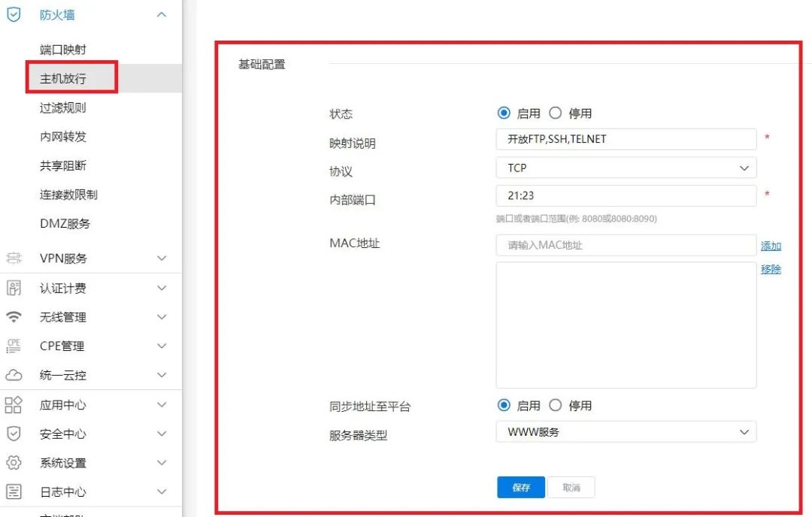Image resolution: width=812 pixels, height=517 pixels.
Task: Click the 防火墙 shield icon
Action: click(x=14, y=14)
